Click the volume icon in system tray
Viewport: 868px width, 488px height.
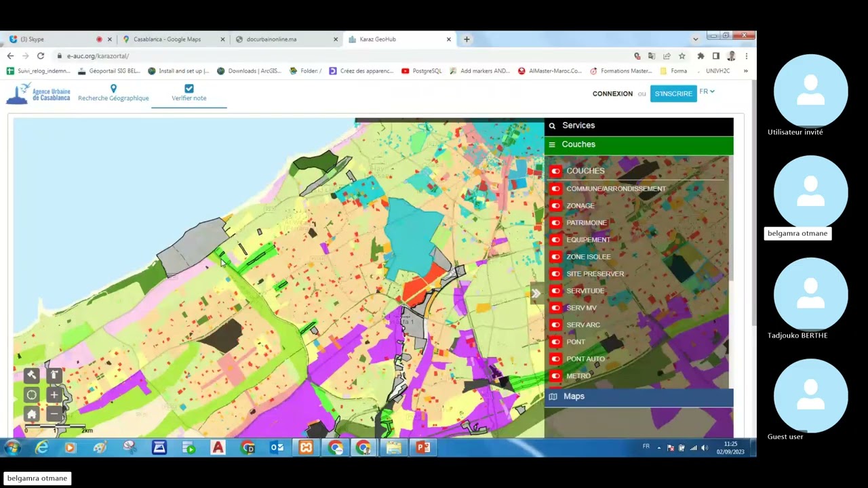point(705,448)
